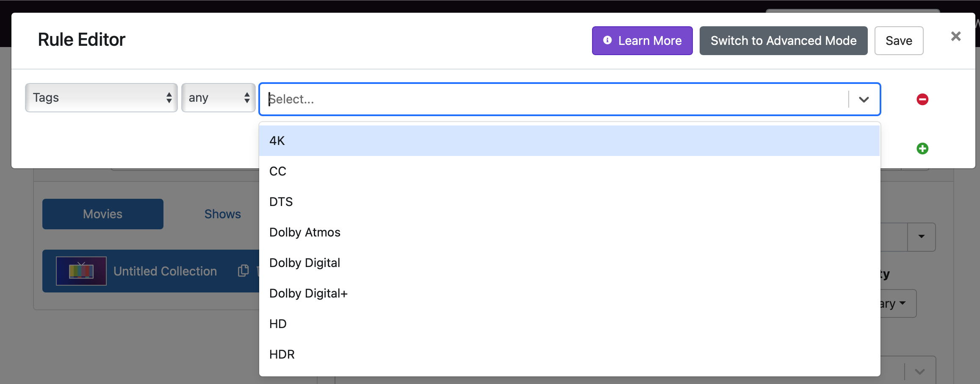Image resolution: width=980 pixels, height=384 pixels.
Task: Click Switch to Advanced Mode
Action: [x=783, y=41]
